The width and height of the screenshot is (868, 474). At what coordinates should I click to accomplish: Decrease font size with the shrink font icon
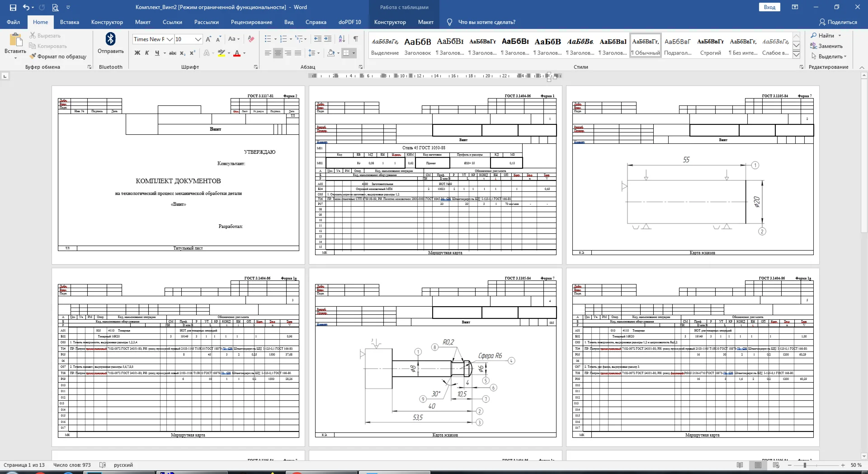(x=218, y=39)
